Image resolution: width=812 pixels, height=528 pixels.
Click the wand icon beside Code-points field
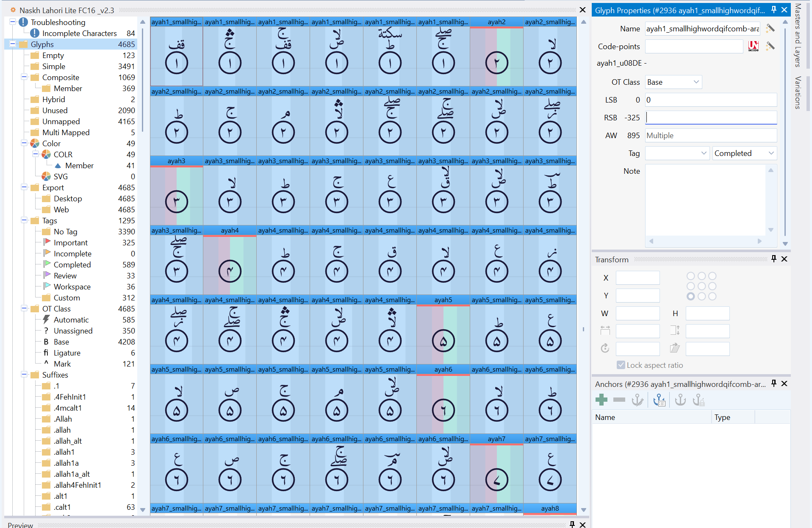770,46
